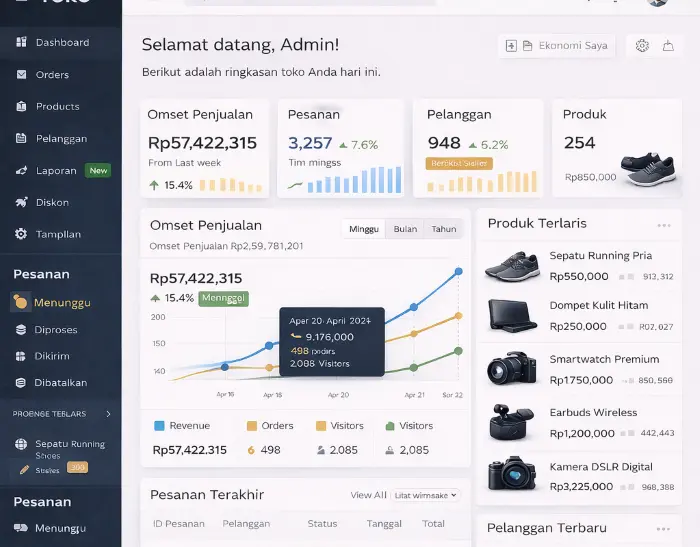Screen dimensions: 700x547
Task: Click the share icon beside settings gear
Action: click(x=668, y=46)
